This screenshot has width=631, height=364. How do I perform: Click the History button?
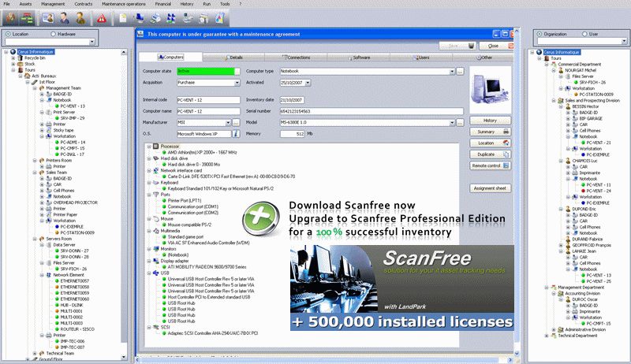click(490, 121)
